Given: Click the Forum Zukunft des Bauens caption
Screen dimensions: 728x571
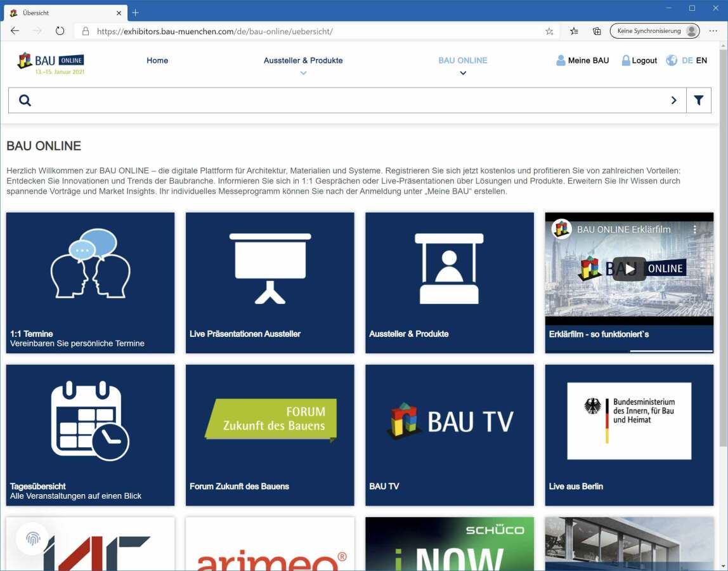Looking at the screenshot, I should click(x=239, y=486).
